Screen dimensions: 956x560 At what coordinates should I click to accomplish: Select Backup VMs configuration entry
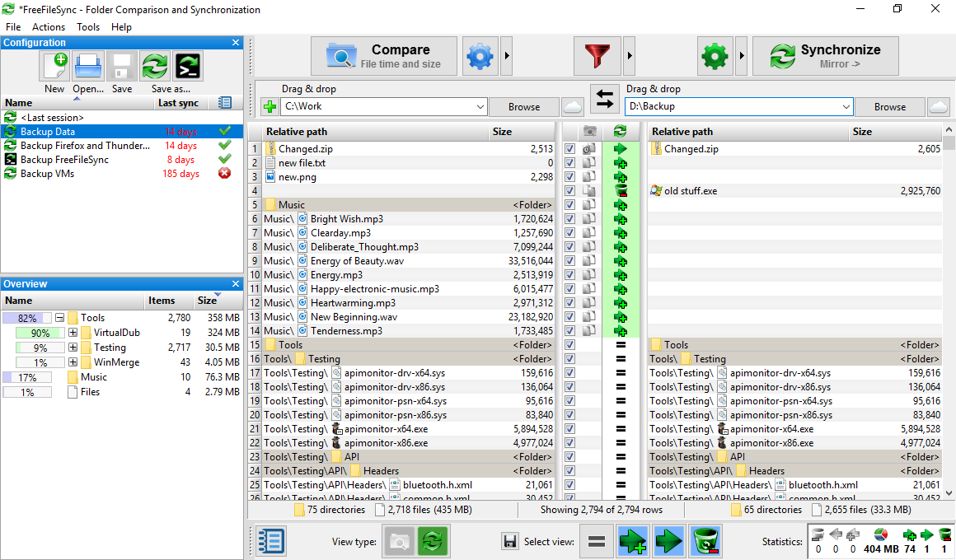(x=48, y=174)
